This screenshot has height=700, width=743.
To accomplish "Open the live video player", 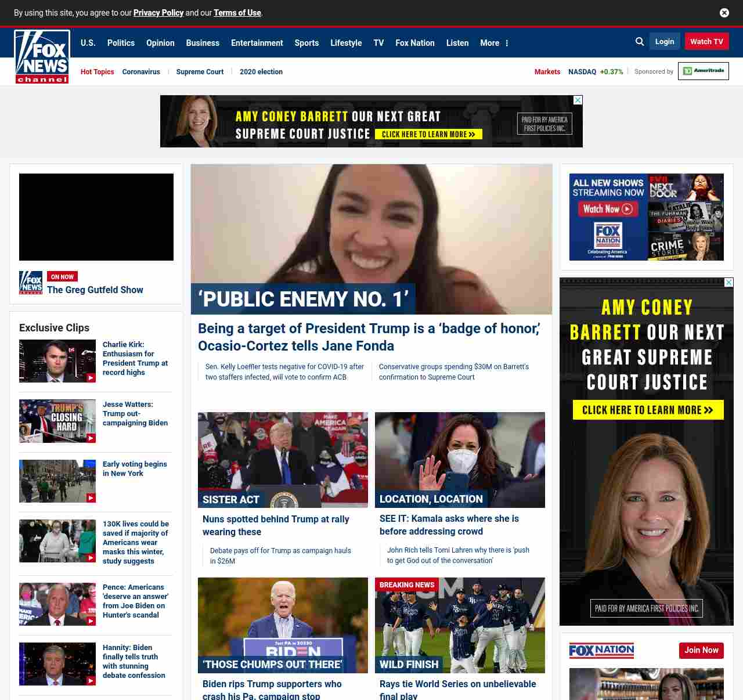I will coord(96,217).
